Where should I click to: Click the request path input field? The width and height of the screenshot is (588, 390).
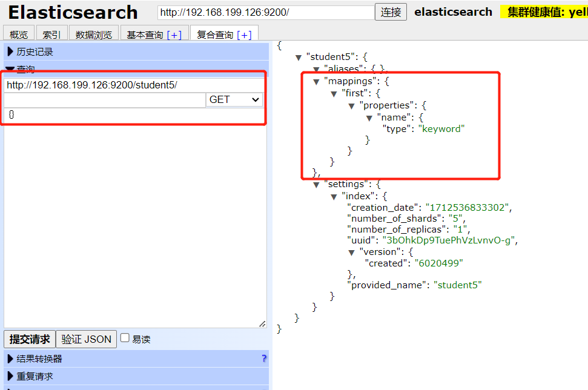105,100
